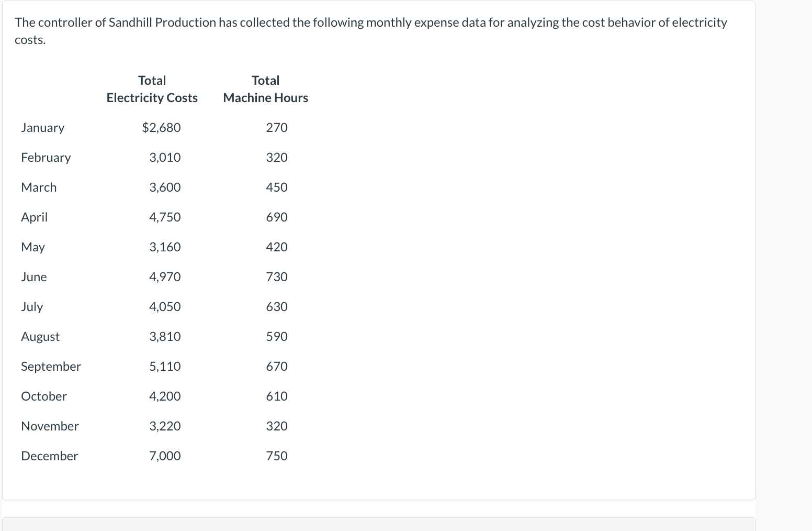
Task: Select the February row label
Action: pos(46,158)
